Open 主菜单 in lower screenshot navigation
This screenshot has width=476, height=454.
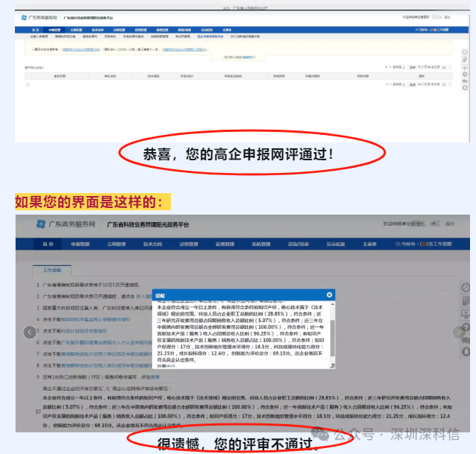click(369, 244)
